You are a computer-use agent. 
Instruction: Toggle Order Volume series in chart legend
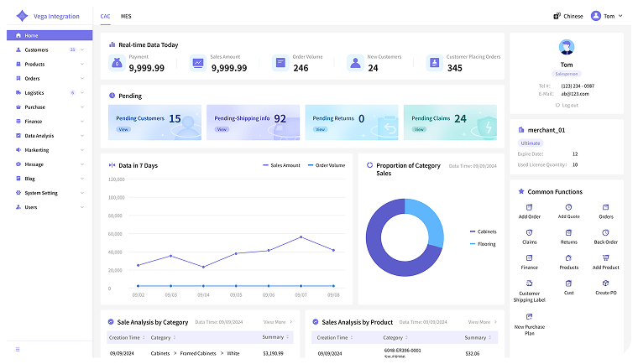tap(327, 165)
